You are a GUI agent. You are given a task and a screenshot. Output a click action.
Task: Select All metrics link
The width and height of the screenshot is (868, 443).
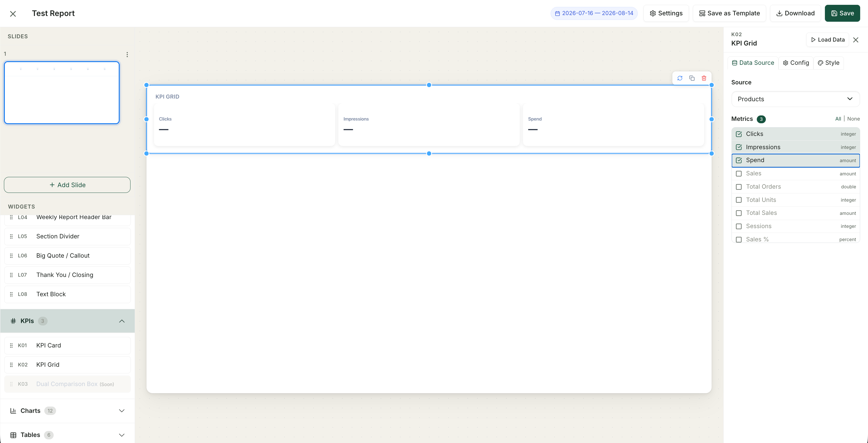tap(838, 119)
